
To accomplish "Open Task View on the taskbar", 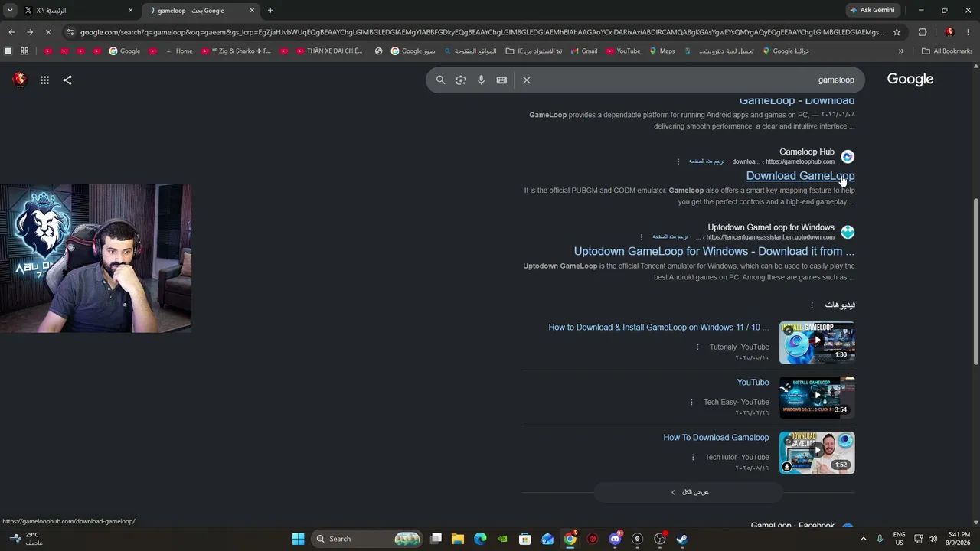I will click(436, 539).
